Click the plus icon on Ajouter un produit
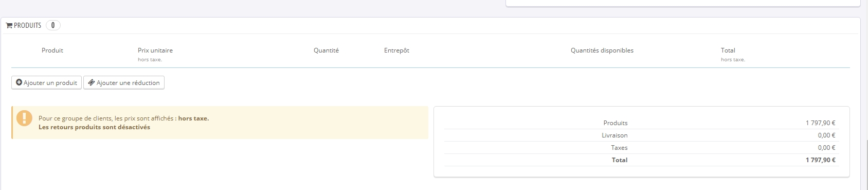The height and width of the screenshot is (190, 868). pyautogui.click(x=19, y=82)
